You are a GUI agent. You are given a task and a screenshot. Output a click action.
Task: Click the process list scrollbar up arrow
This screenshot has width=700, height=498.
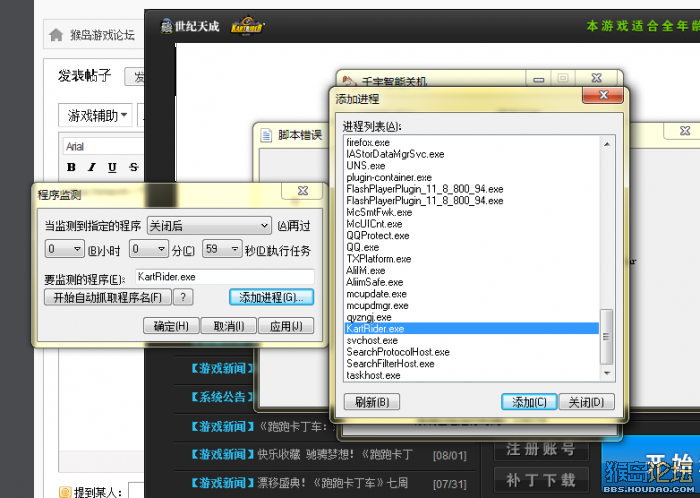tap(607, 144)
